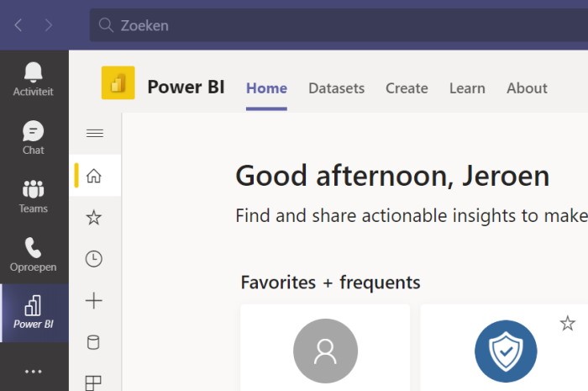
Task: Switch to the Create tab
Action: tap(407, 88)
